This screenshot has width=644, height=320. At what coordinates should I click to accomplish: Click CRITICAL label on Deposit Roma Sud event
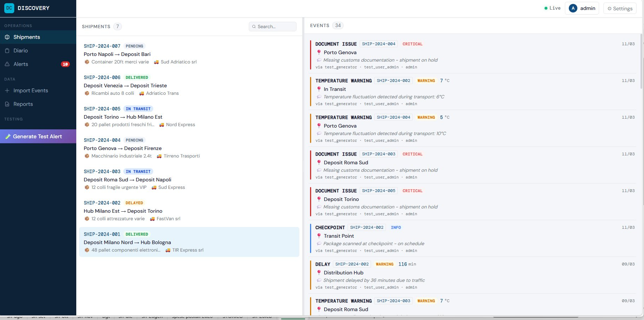(412, 154)
